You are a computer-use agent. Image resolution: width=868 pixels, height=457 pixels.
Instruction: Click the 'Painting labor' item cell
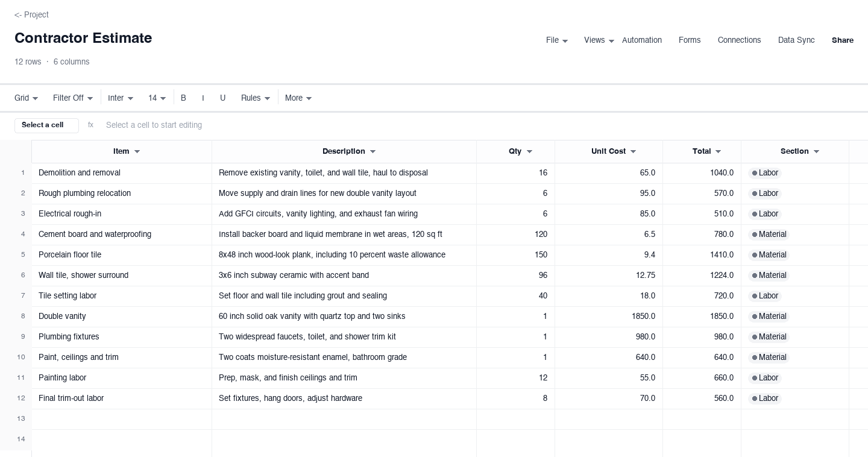(122, 378)
